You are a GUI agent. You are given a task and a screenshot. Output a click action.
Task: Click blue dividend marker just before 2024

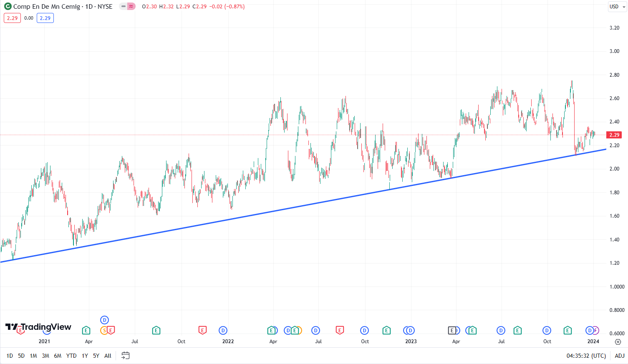[x=590, y=331]
